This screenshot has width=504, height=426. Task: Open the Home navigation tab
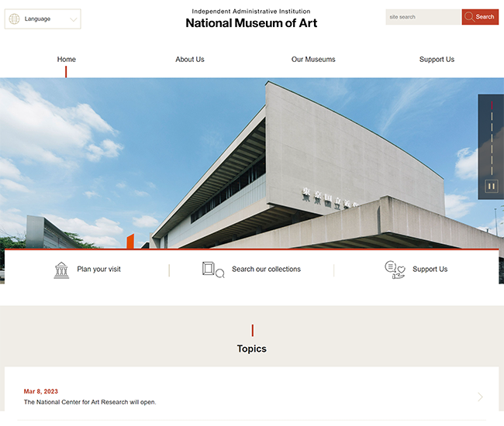(x=66, y=60)
